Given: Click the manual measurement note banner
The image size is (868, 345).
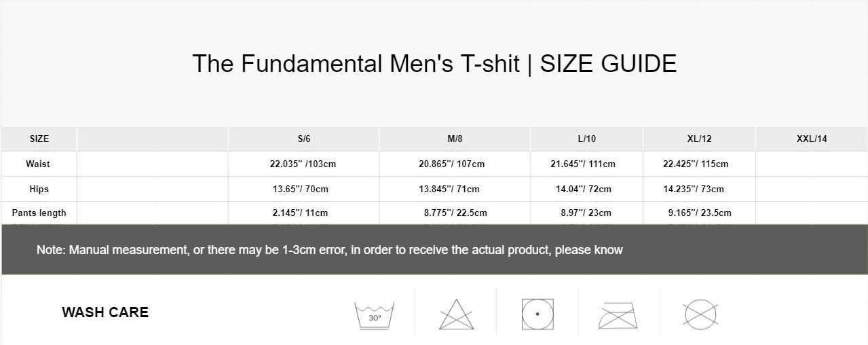Looking at the screenshot, I should [x=434, y=249].
